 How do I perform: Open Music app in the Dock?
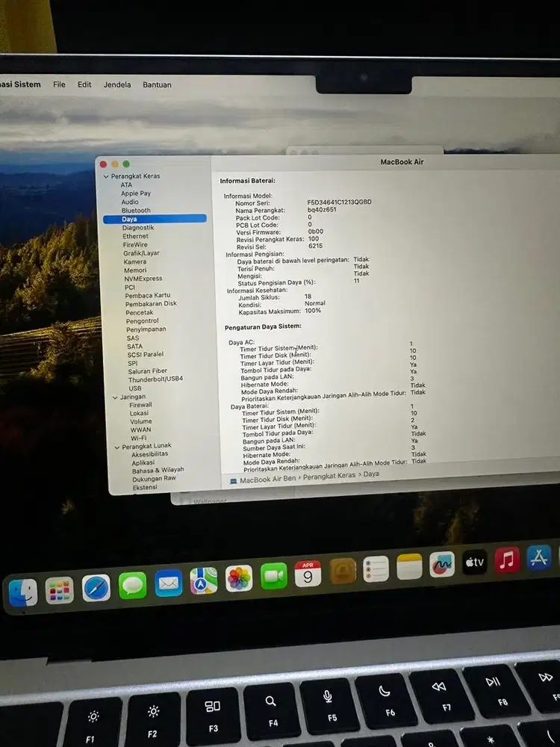pos(507,560)
